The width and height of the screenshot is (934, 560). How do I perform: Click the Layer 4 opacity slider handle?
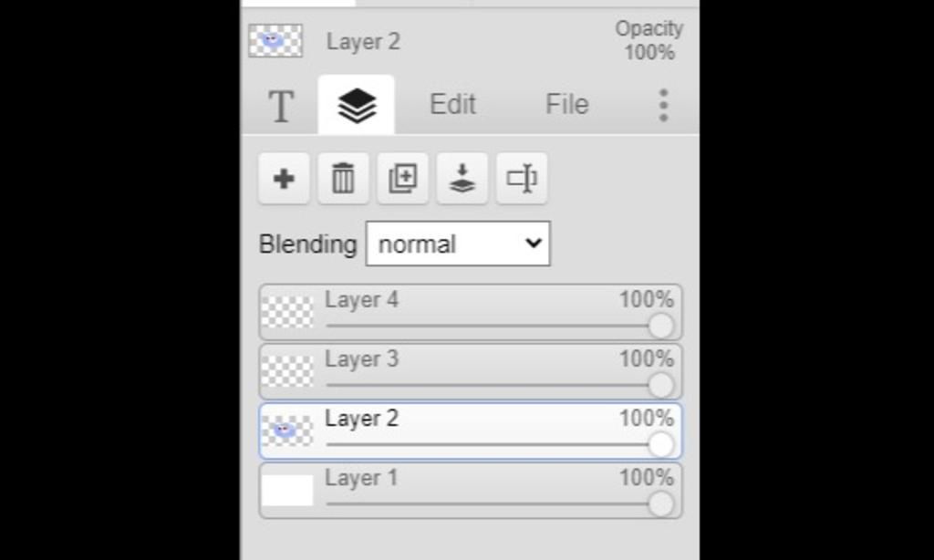[x=660, y=326]
